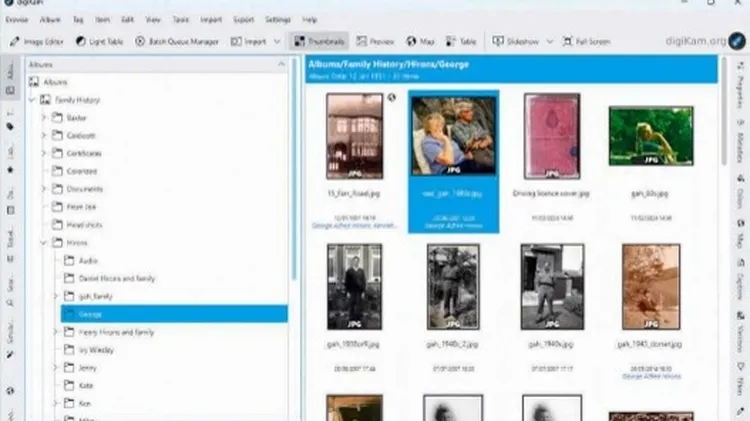The height and width of the screenshot is (421, 750).
Task: Toggle the Preview view button
Action: 376,42
